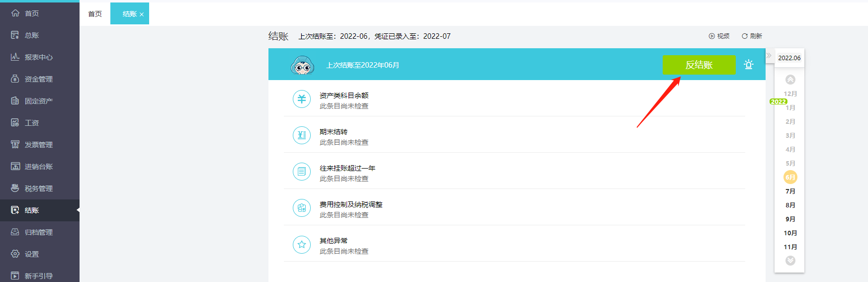Click the up arrow in the month list
This screenshot has width=868, height=282.
(x=790, y=80)
